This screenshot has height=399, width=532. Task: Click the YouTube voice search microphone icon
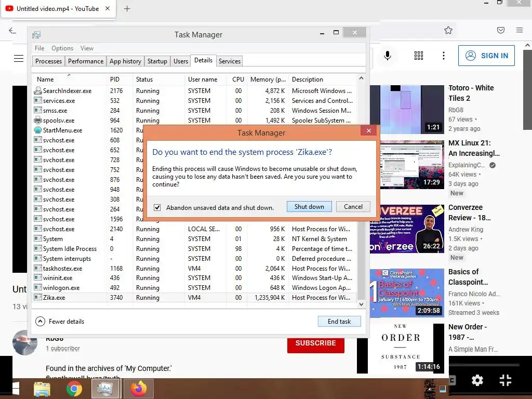[x=387, y=56]
